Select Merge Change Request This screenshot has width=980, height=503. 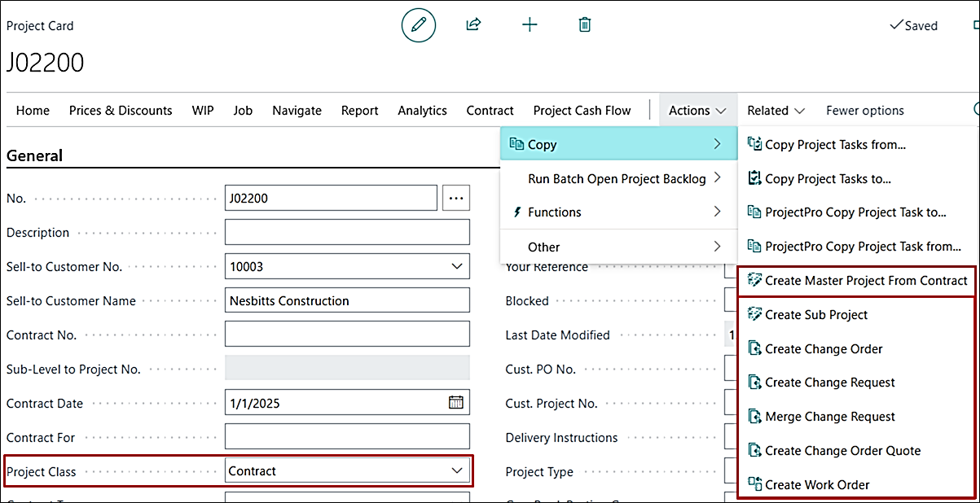coord(829,416)
